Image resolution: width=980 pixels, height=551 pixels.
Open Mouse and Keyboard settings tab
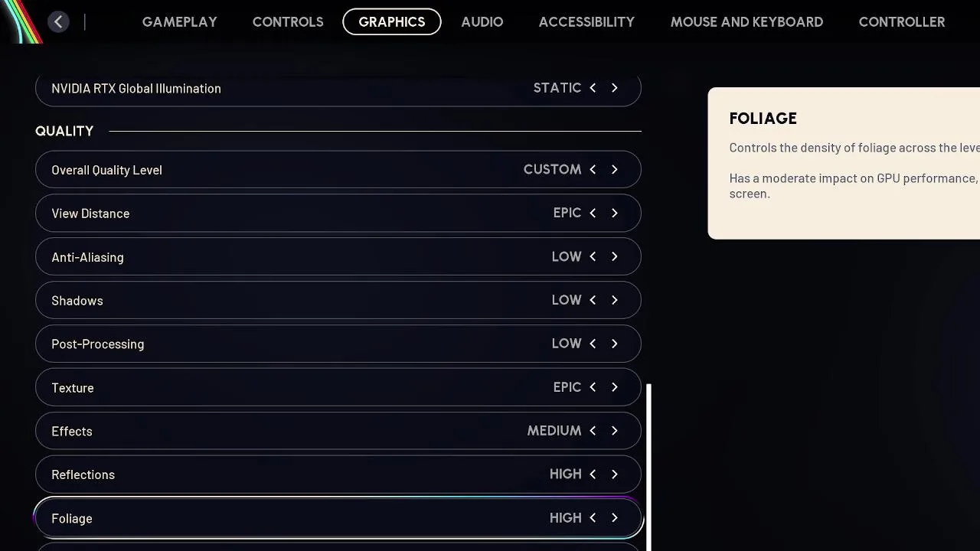click(746, 22)
